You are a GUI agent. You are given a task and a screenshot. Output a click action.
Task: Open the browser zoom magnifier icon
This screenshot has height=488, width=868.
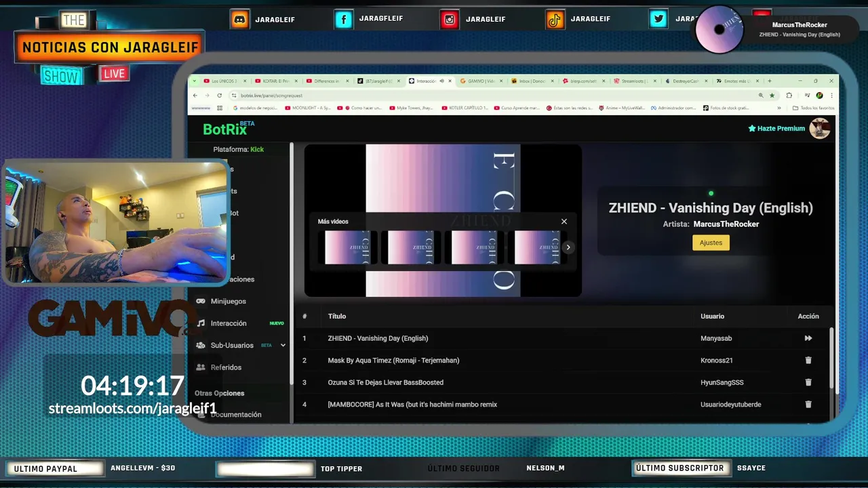[x=761, y=96]
